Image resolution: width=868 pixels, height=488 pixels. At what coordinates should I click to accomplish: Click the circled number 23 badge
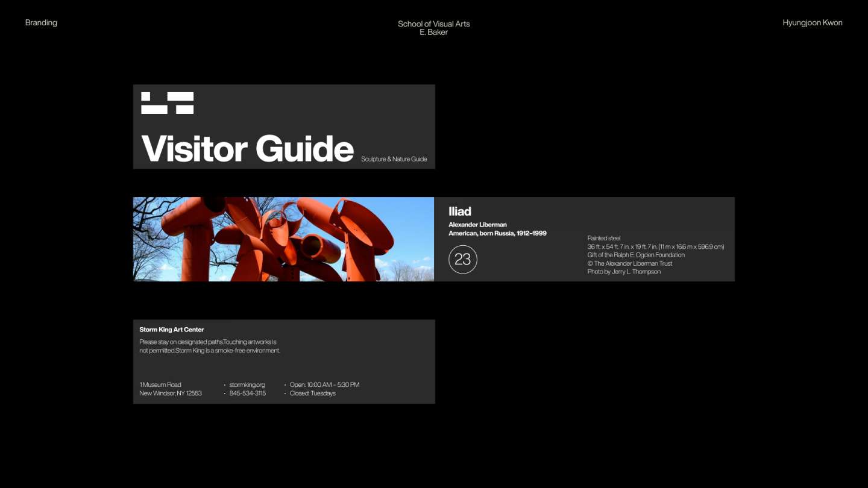coord(462,260)
